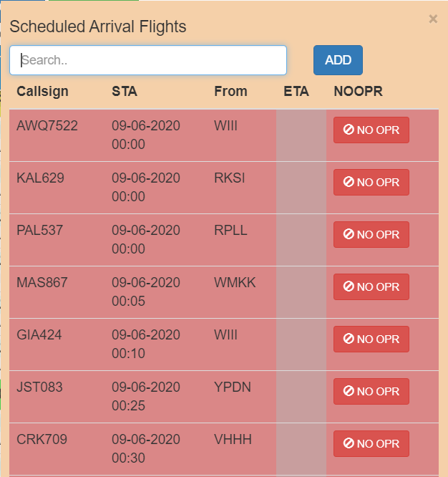The image size is (448, 477).
Task: Click the ETA cell for PAL537
Action: 301,240
